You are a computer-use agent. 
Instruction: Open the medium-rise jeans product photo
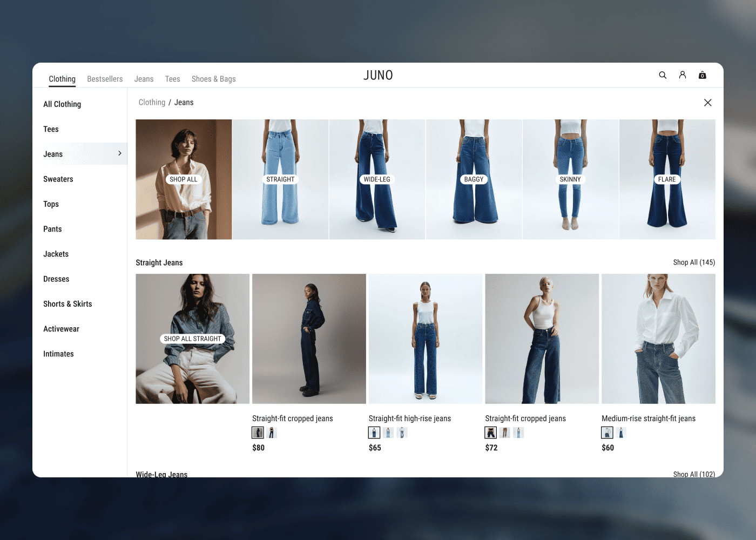pos(658,339)
